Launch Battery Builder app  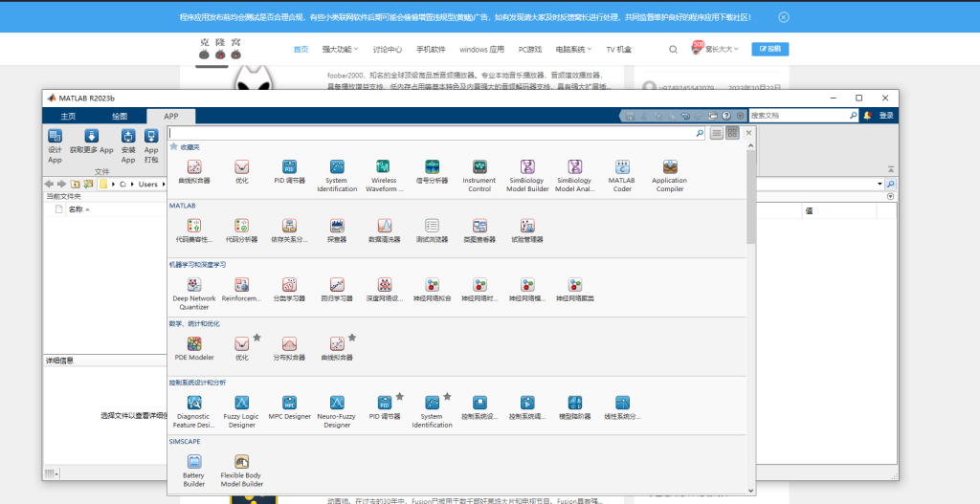point(194,471)
